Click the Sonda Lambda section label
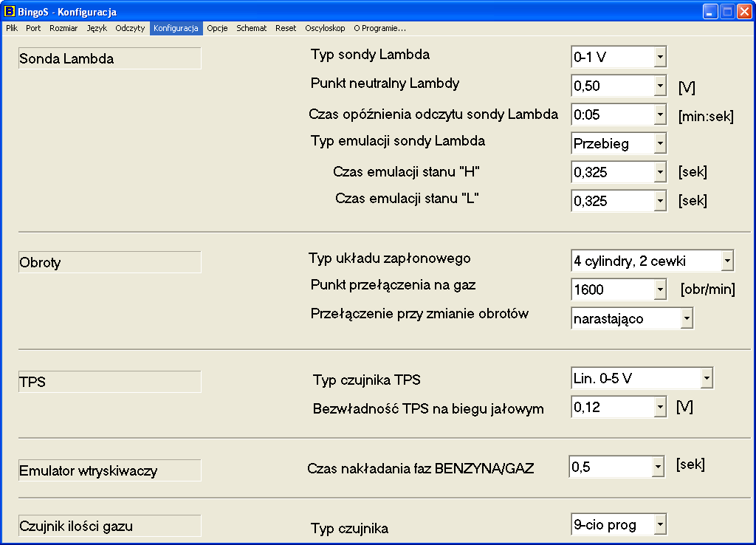The image size is (756, 545). coord(109,58)
